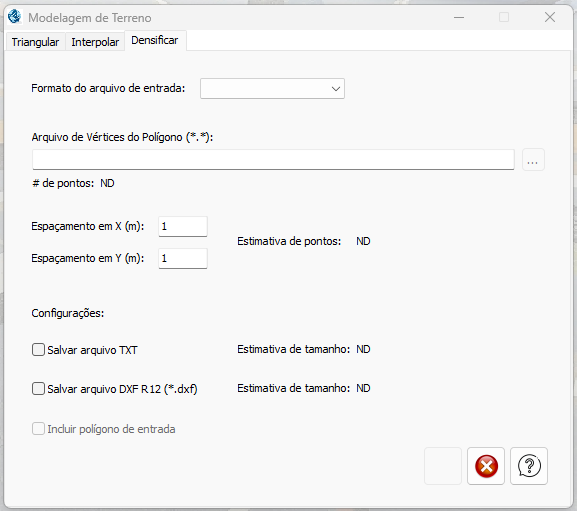The height and width of the screenshot is (511, 577).
Task: Click the blank button beside the cancel icon
Action: pyautogui.click(x=443, y=466)
